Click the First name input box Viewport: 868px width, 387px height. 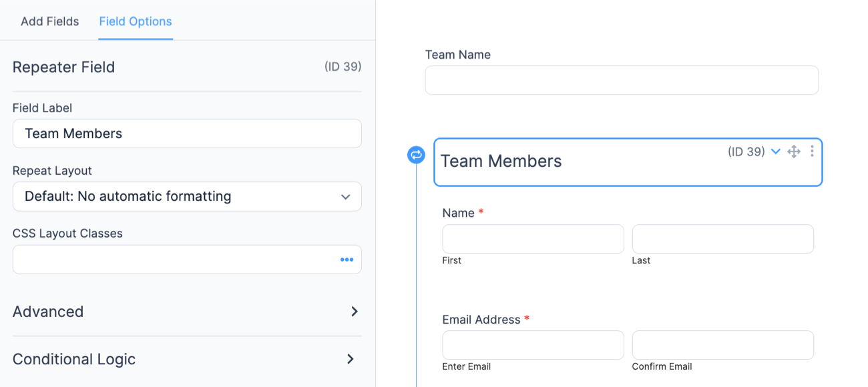[x=533, y=239]
